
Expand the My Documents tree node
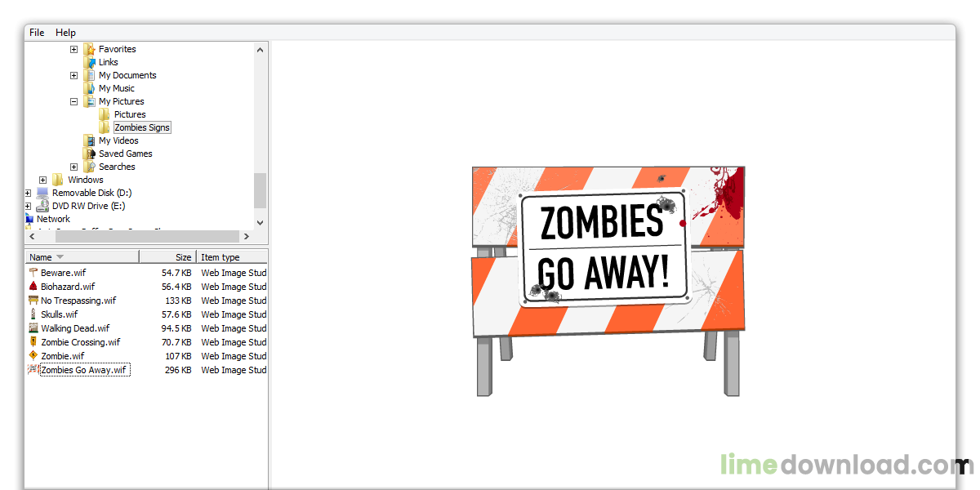click(x=73, y=75)
